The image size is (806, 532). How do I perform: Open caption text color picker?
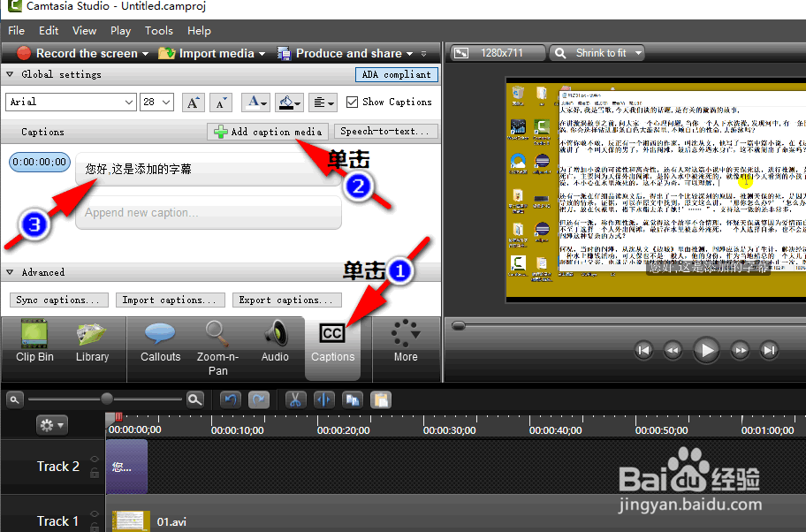pos(255,103)
